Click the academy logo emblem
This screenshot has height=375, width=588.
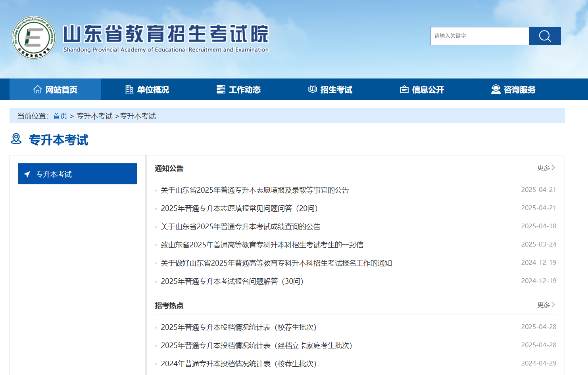pyautogui.click(x=34, y=38)
